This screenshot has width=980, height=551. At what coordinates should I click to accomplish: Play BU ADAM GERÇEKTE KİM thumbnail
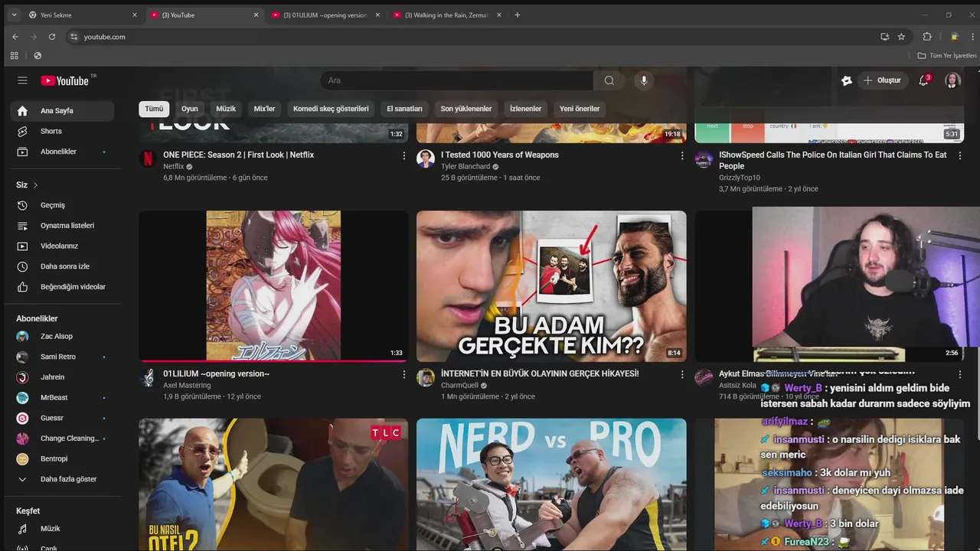pos(551,286)
